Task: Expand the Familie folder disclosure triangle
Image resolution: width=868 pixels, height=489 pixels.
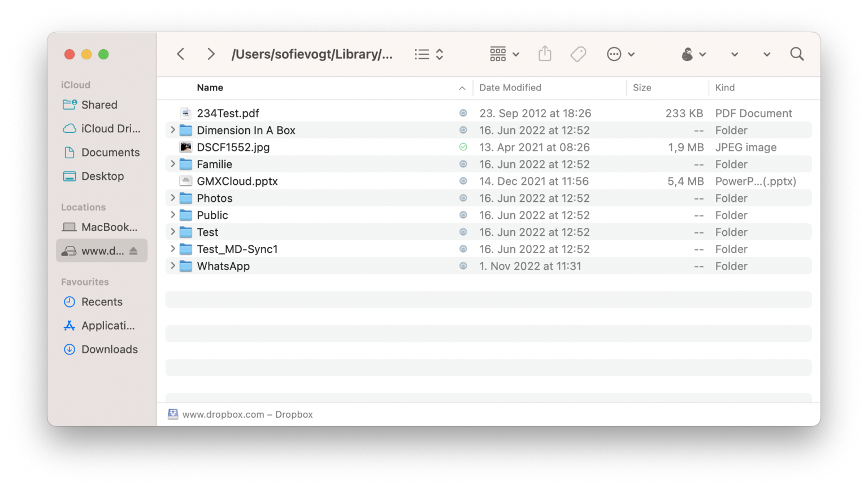Action: tap(172, 164)
